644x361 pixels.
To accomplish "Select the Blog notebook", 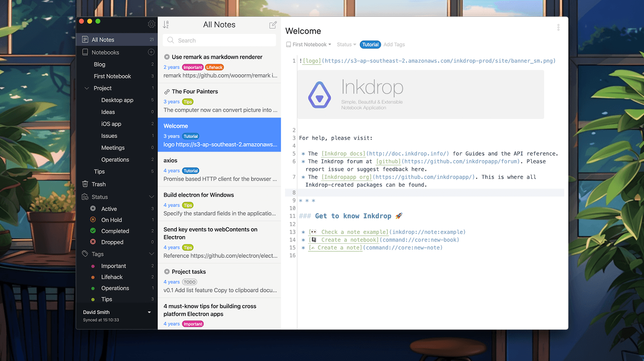I will 100,64.
